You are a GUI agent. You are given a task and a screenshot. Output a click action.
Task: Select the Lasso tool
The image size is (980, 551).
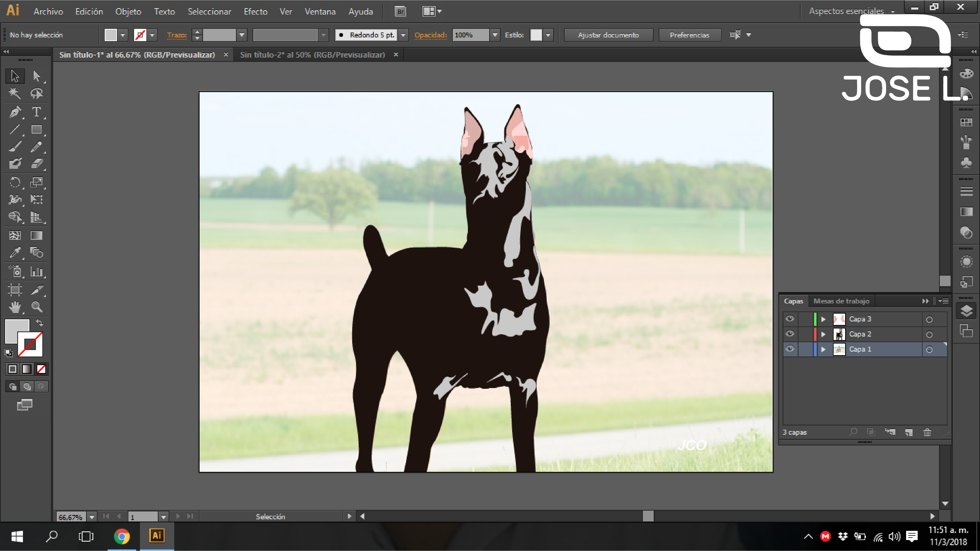[x=36, y=94]
